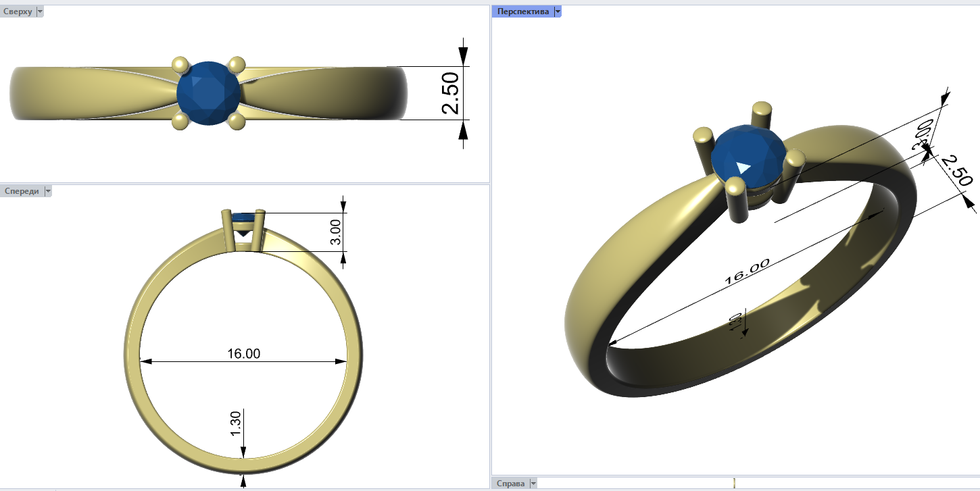Image resolution: width=980 pixels, height=491 pixels.
Task: Activate the Спереди viewport title
Action: (x=22, y=191)
